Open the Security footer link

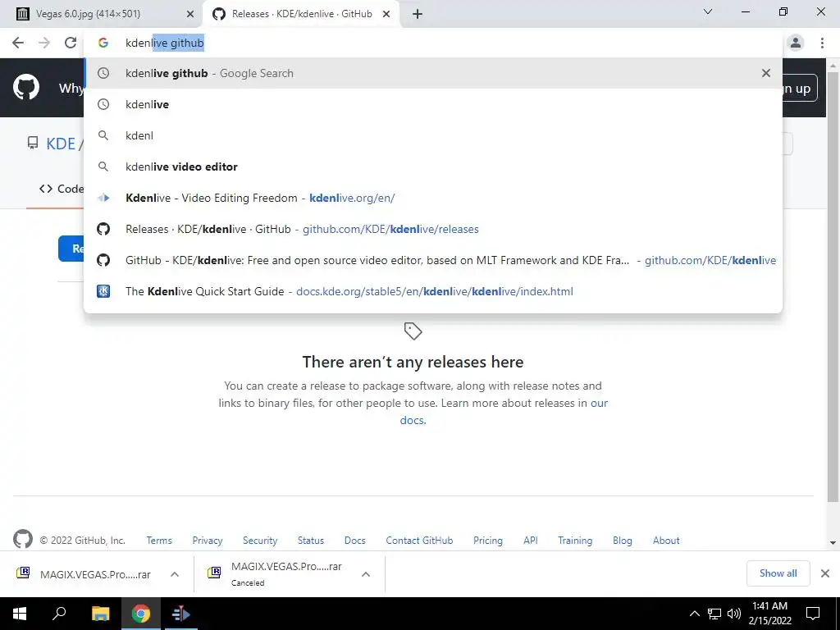coord(260,541)
